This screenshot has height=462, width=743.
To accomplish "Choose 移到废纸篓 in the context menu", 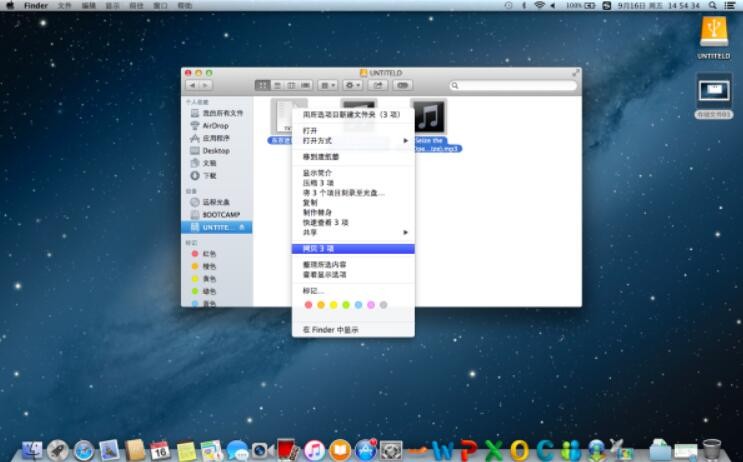I will click(x=321, y=157).
